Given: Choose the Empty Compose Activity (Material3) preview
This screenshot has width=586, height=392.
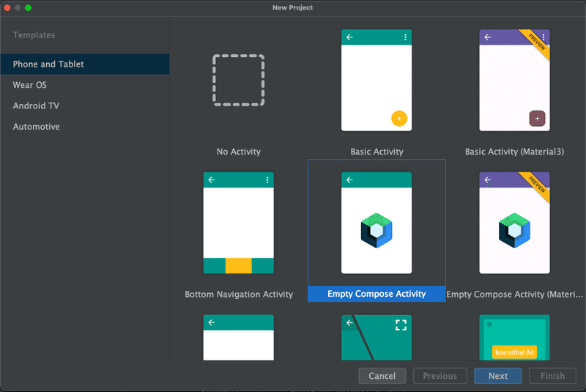Looking at the screenshot, I should point(514,223).
